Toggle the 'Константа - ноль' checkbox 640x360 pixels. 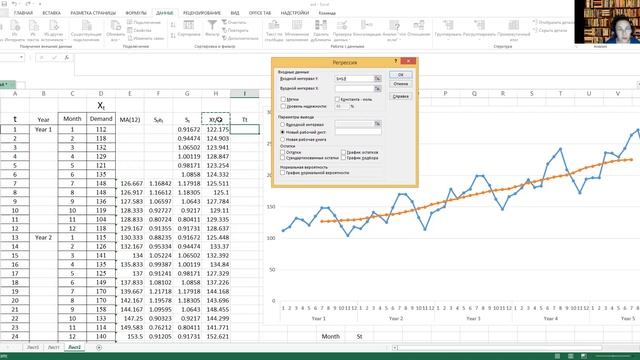click(x=337, y=99)
